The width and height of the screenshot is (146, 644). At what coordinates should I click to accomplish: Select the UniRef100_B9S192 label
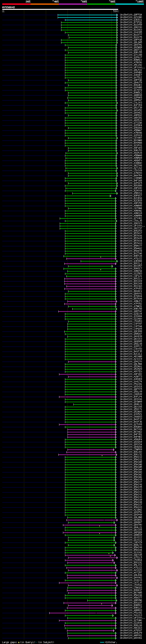(131, 562)
